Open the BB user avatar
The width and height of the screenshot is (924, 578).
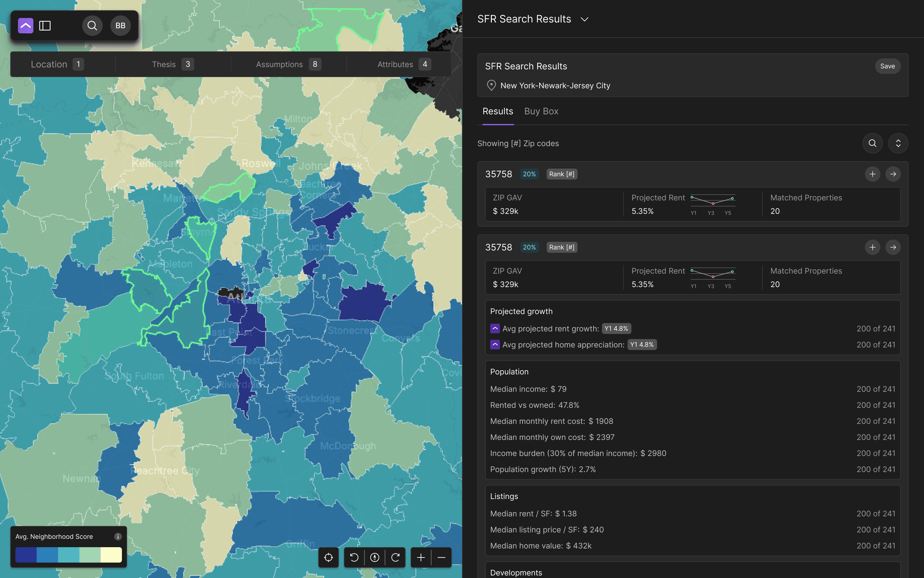point(120,26)
